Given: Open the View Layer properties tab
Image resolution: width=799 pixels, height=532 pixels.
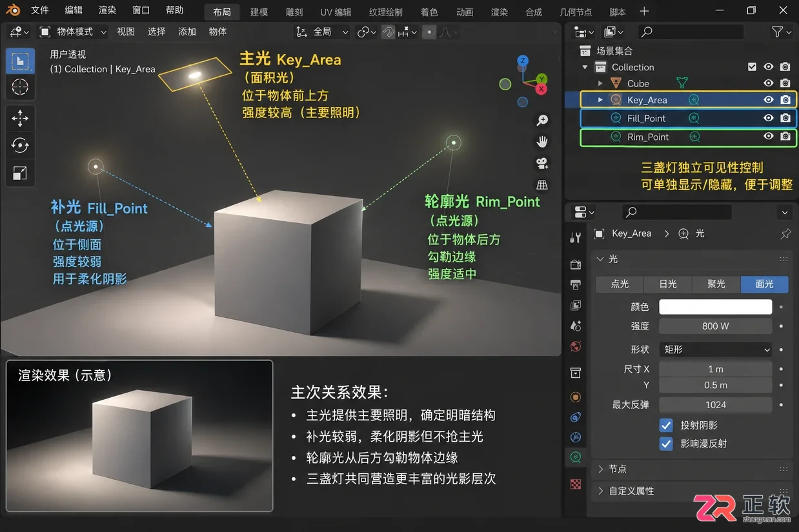Looking at the screenshot, I should coord(576,305).
